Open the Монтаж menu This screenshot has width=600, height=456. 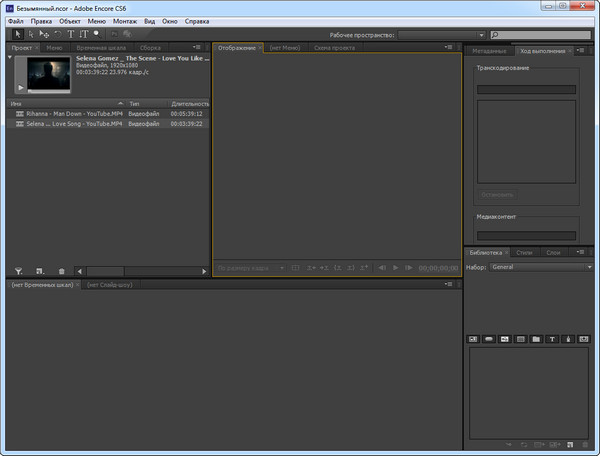click(x=125, y=20)
